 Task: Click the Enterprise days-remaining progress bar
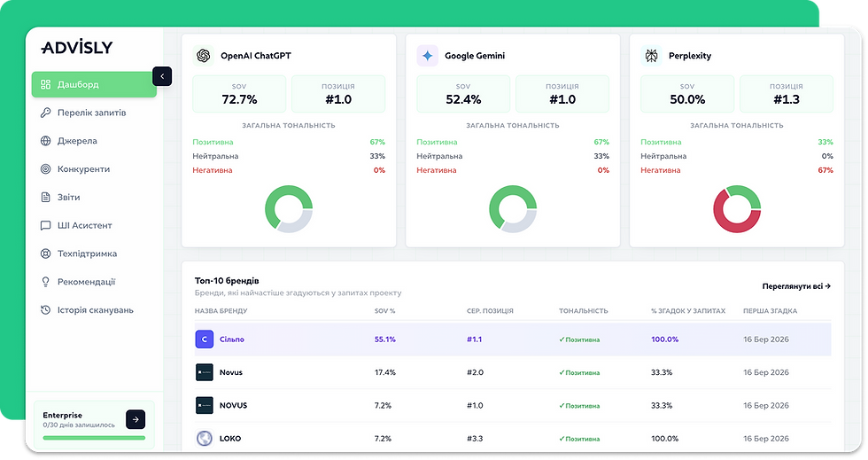coord(94,438)
